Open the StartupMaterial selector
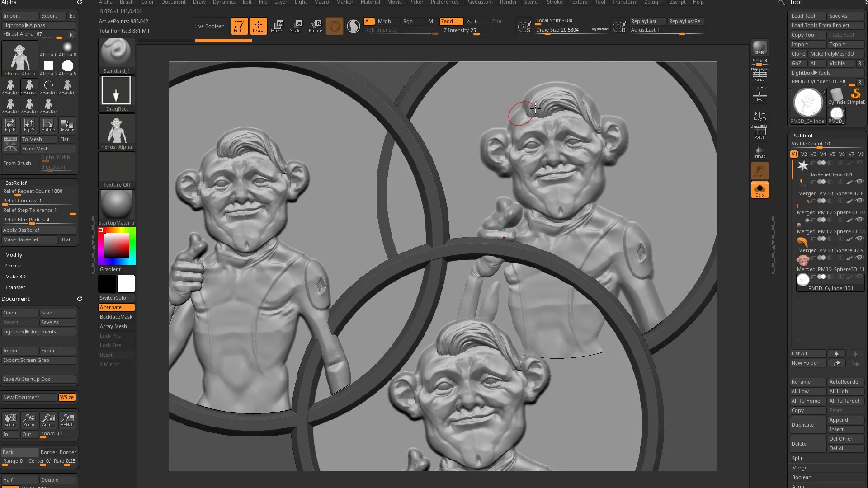868x488 pixels. [117, 208]
